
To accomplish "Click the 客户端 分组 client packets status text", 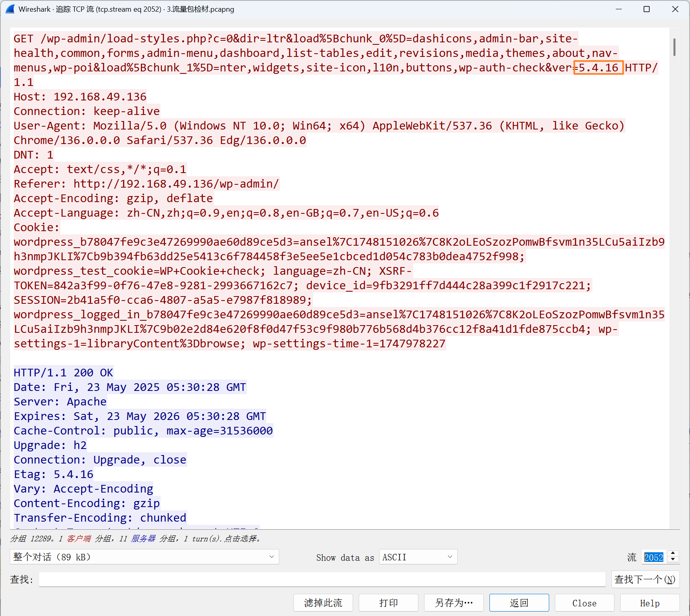I will [x=90, y=539].
